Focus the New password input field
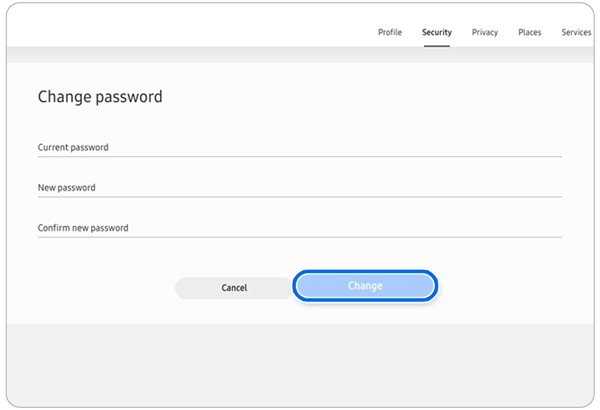Screen dimensions: 600x410 [300, 187]
